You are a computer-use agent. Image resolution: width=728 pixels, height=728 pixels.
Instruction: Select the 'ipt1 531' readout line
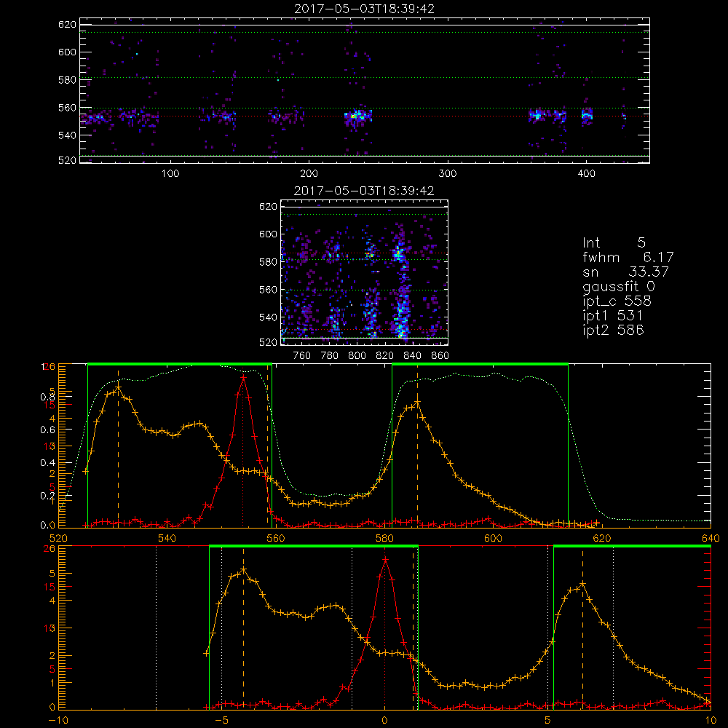tap(613, 316)
